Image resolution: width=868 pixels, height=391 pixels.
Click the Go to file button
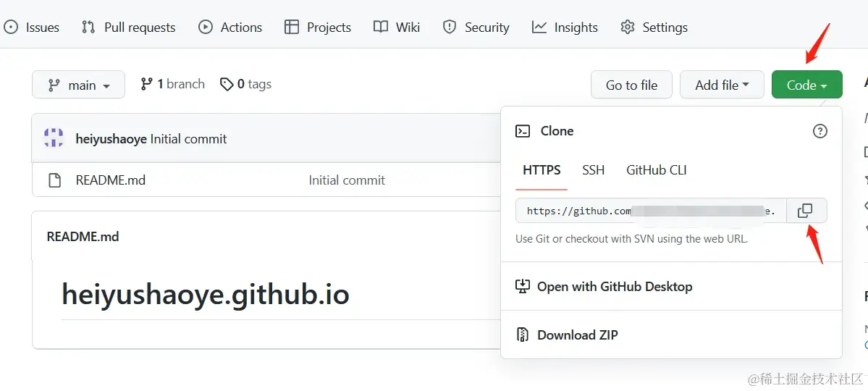coord(631,85)
